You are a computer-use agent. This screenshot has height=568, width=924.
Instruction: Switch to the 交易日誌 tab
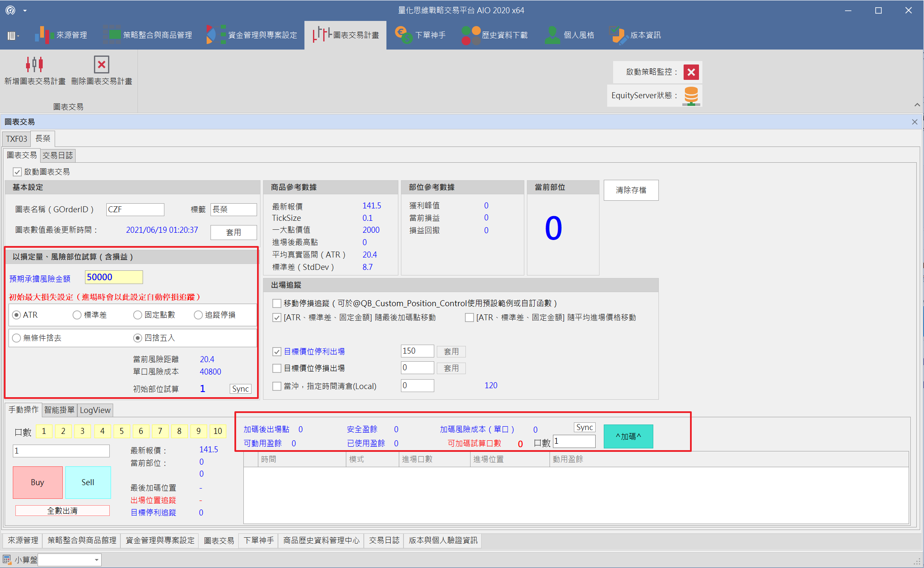coord(58,155)
